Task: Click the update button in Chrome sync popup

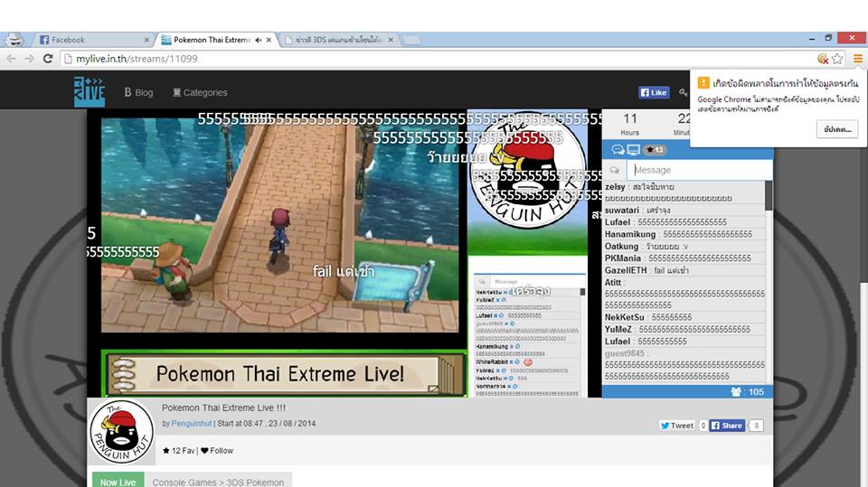Action: [x=837, y=129]
